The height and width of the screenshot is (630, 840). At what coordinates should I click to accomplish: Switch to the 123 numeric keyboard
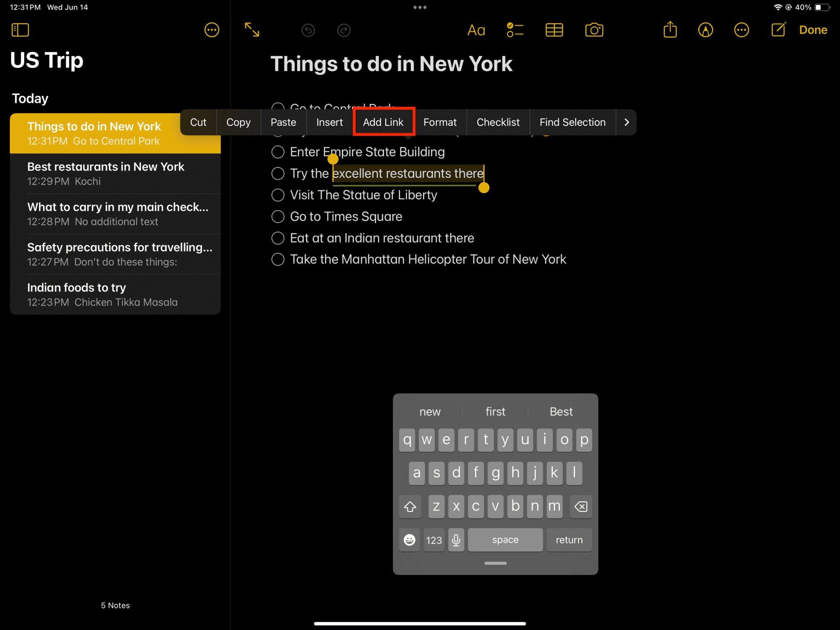click(x=434, y=540)
